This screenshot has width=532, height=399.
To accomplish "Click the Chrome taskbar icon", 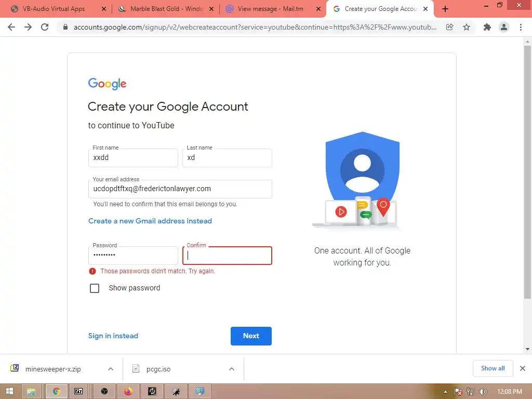I will coord(56,391).
